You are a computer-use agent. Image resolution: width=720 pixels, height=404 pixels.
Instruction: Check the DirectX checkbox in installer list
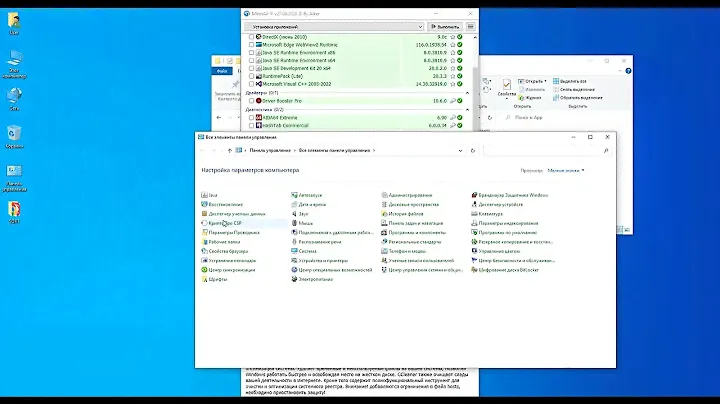click(252, 35)
